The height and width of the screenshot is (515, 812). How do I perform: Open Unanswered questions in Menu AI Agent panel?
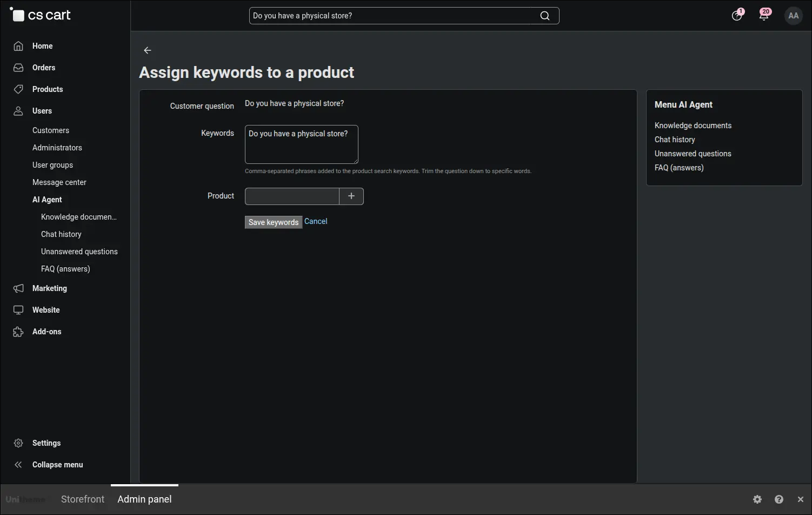(x=693, y=154)
